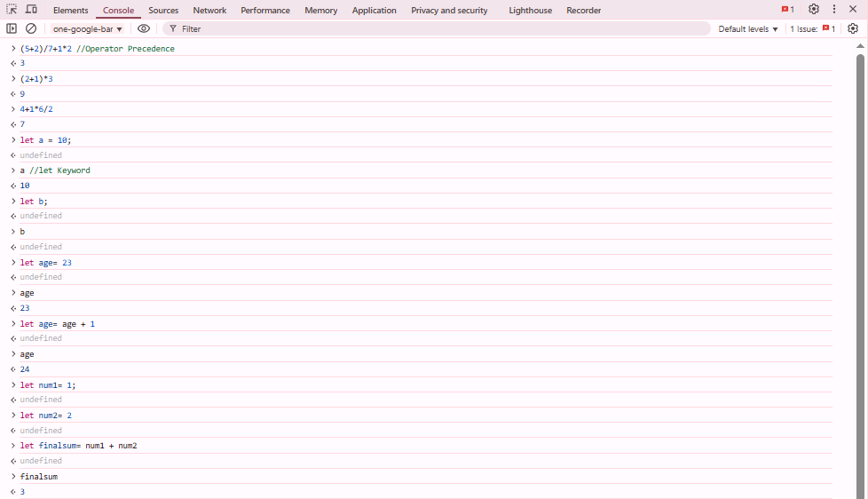The height and width of the screenshot is (499, 868).
Task: Open the Default levels dropdown
Action: click(748, 28)
